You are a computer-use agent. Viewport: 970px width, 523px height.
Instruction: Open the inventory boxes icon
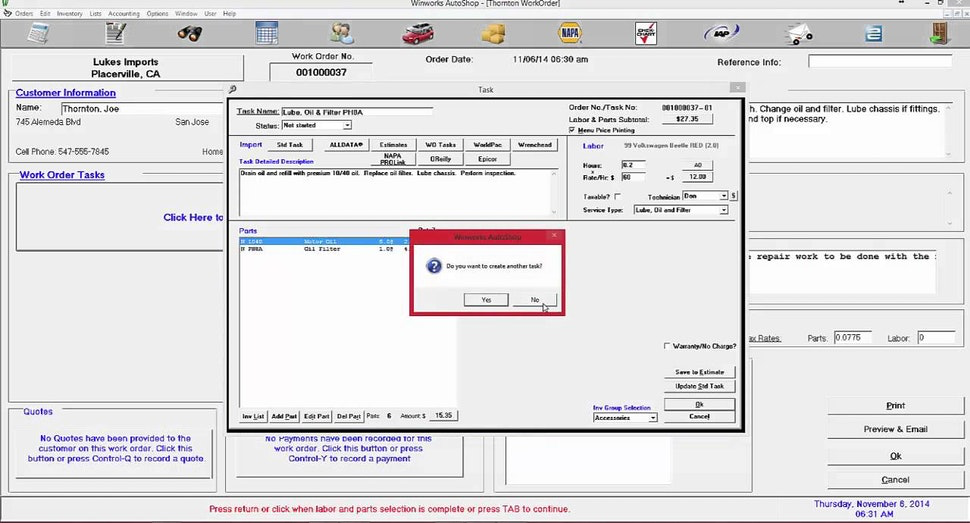(x=493, y=33)
